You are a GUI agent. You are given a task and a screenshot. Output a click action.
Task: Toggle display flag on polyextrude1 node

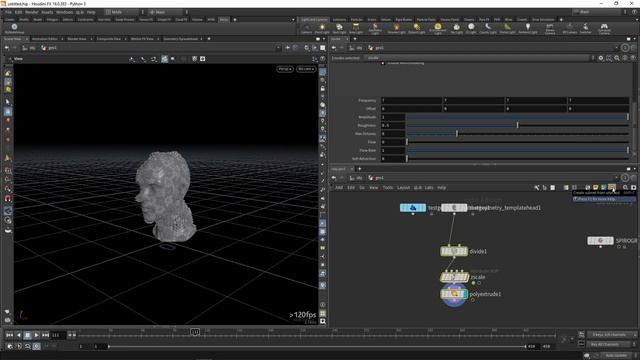[464, 294]
